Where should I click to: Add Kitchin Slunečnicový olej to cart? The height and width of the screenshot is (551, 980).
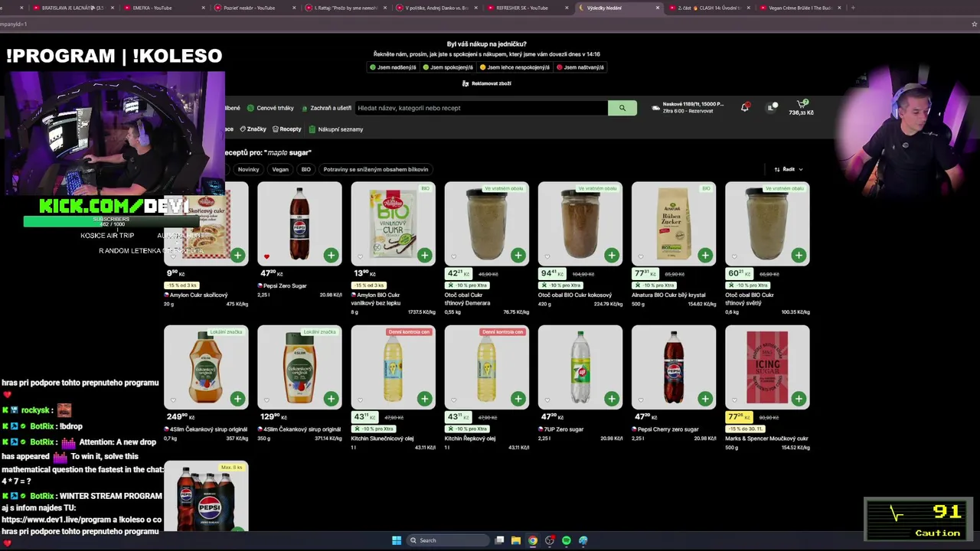coord(424,399)
